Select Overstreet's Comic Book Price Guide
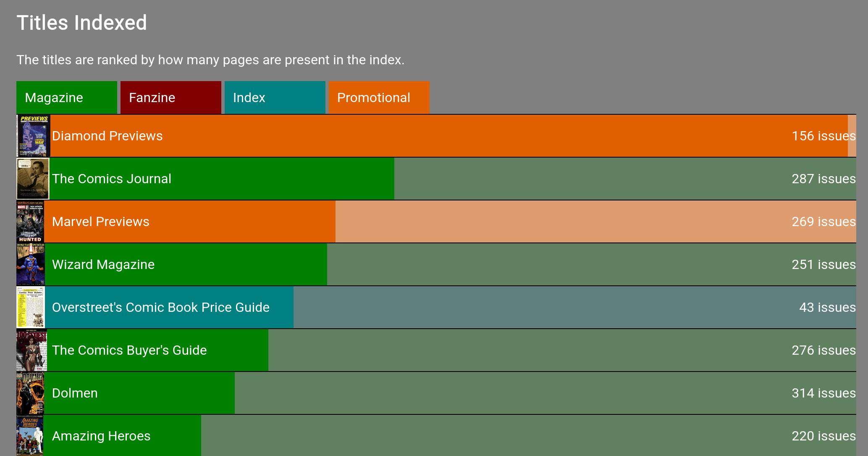 [x=160, y=307]
